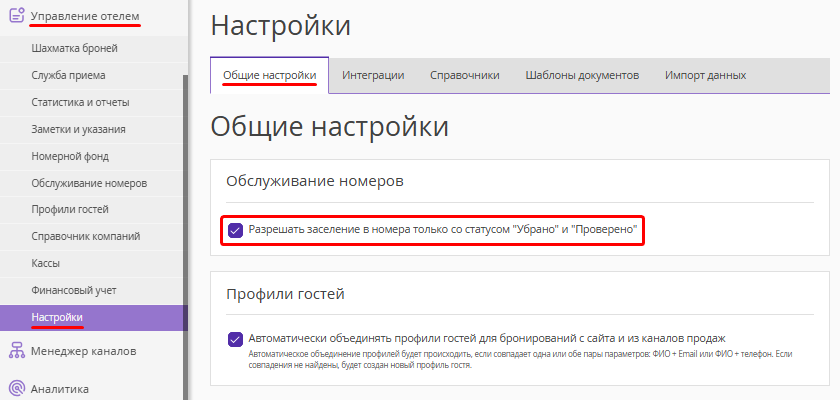Open Заметки и указания menu item
The image size is (840, 400).
coord(94,130)
